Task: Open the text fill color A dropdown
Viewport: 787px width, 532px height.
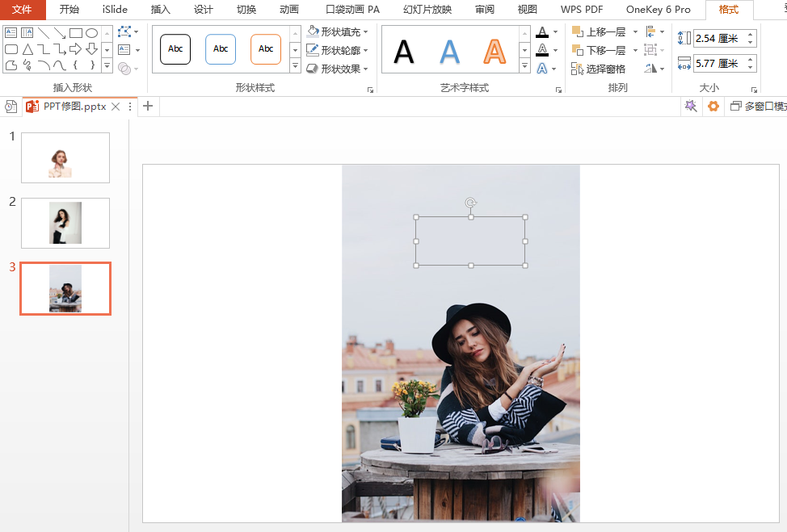Action: 555,32
